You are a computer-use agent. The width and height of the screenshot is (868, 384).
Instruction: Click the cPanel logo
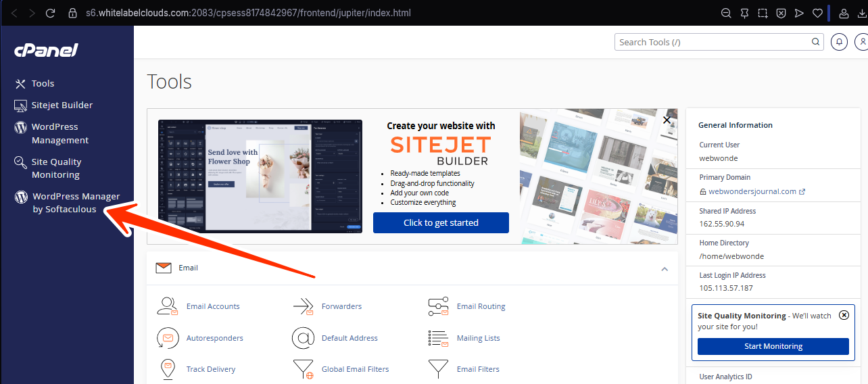[x=46, y=50]
